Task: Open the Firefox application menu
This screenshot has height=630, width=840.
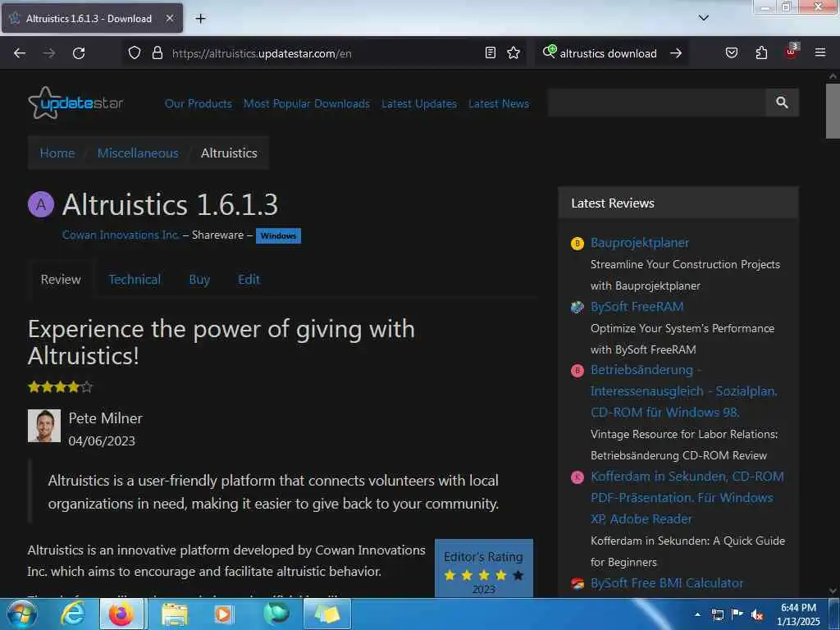Action: (820, 52)
